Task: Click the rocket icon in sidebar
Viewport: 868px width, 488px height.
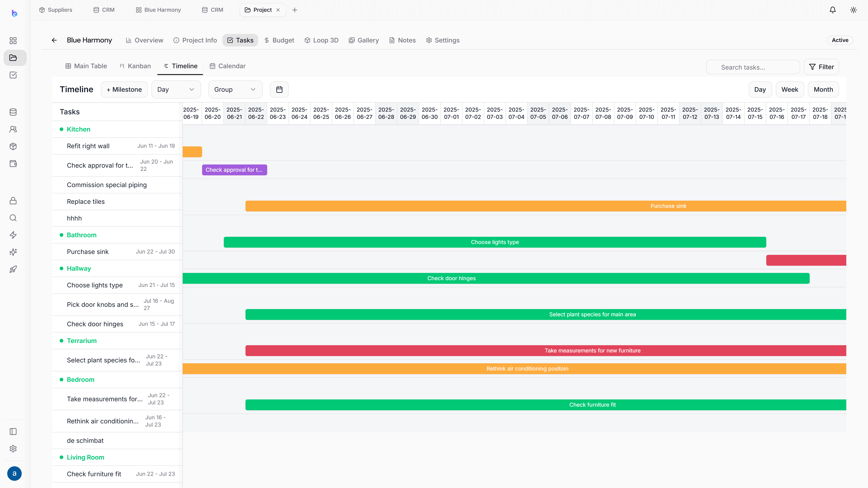Action: tap(13, 270)
